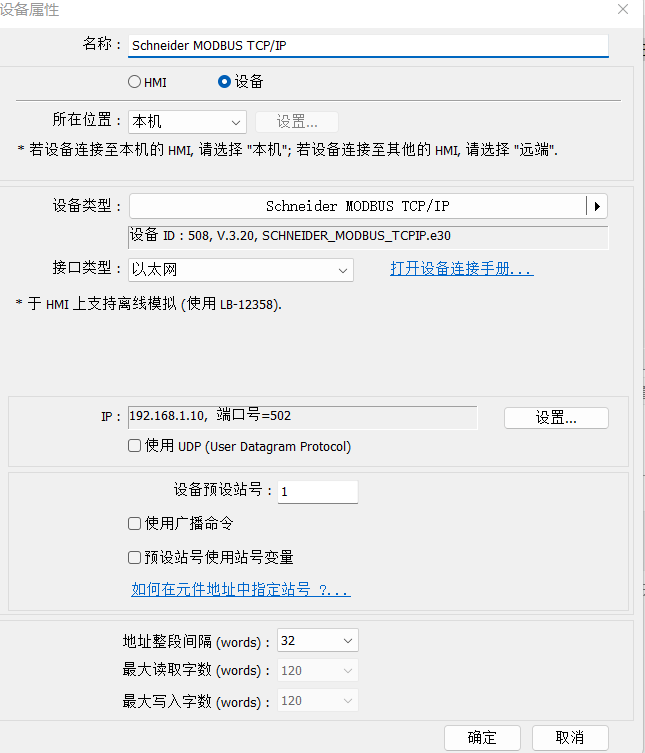
Task: Click the name input field
Action: 368,46
